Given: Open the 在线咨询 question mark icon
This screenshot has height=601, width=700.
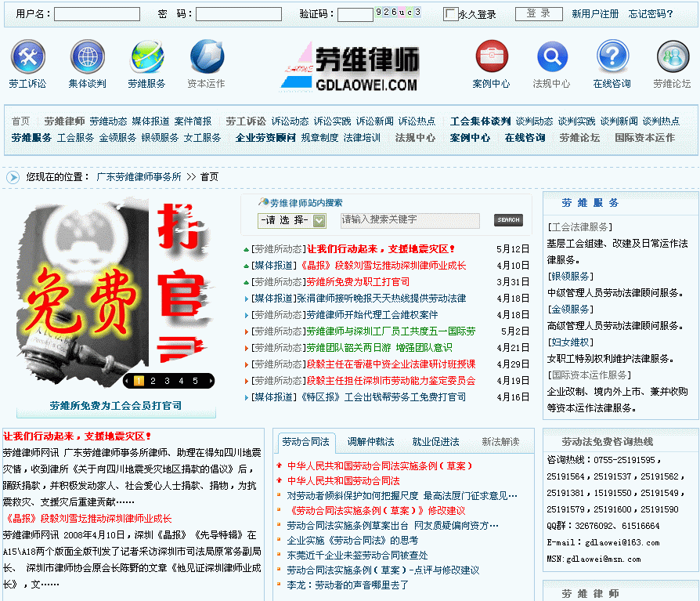Looking at the screenshot, I should [612, 57].
